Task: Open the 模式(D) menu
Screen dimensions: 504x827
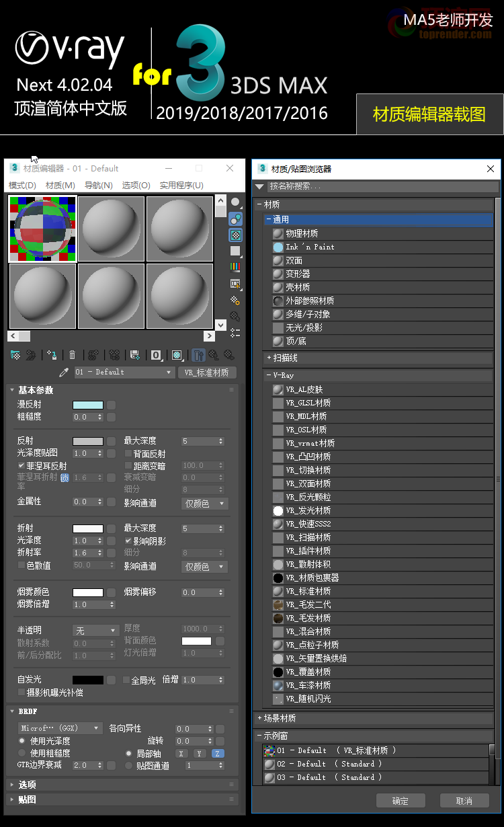Action: [22, 186]
